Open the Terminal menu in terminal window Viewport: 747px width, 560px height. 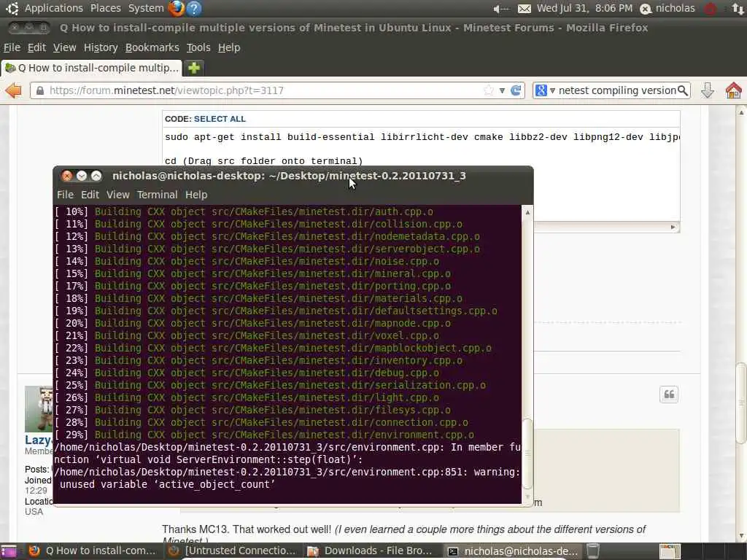(158, 194)
